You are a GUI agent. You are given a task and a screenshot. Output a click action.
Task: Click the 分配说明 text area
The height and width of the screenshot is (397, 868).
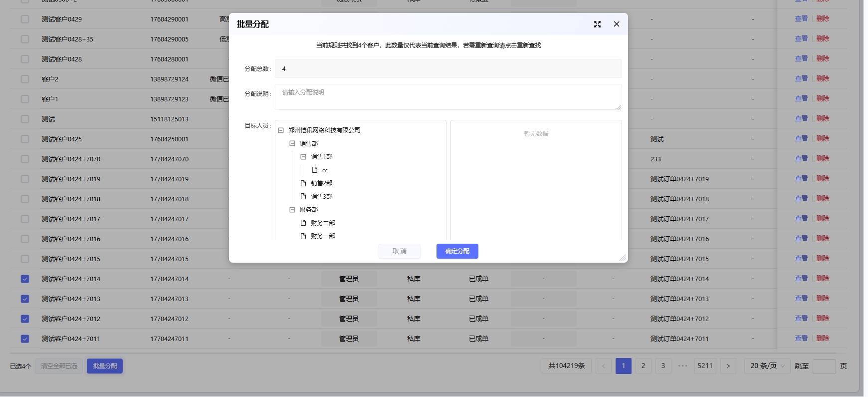point(448,97)
